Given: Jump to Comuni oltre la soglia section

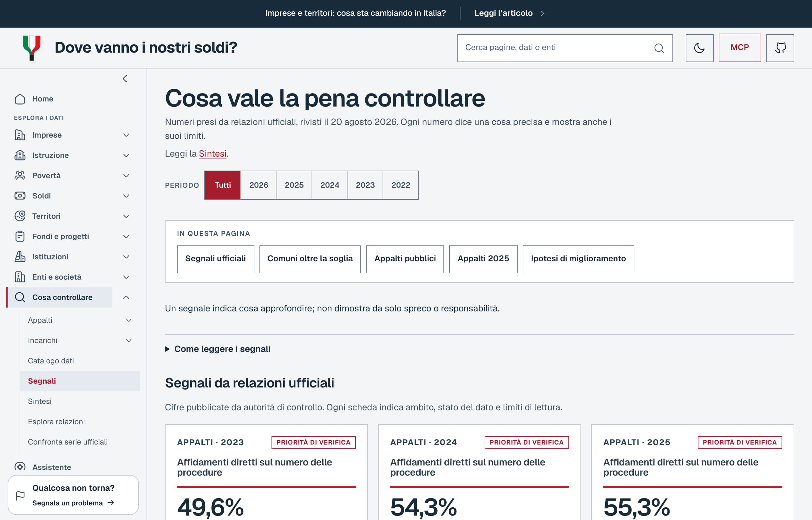Looking at the screenshot, I should [310, 259].
